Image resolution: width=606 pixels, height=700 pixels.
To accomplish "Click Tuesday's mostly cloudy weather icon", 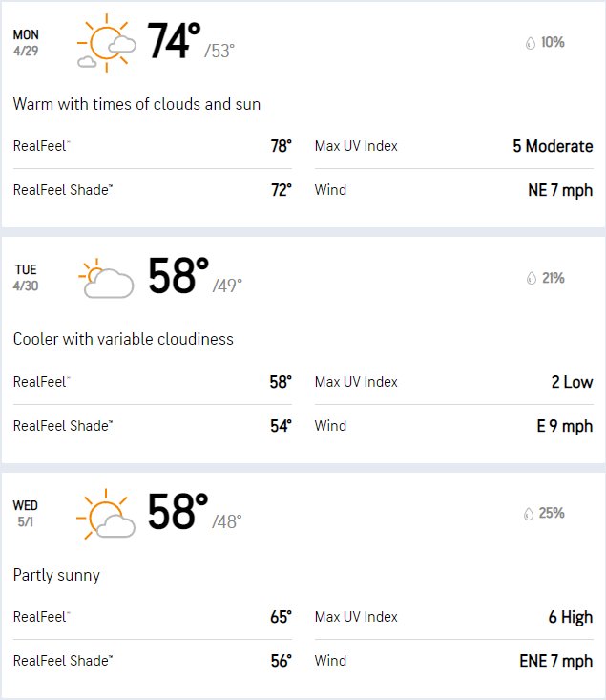I will [x=106, y=278].
